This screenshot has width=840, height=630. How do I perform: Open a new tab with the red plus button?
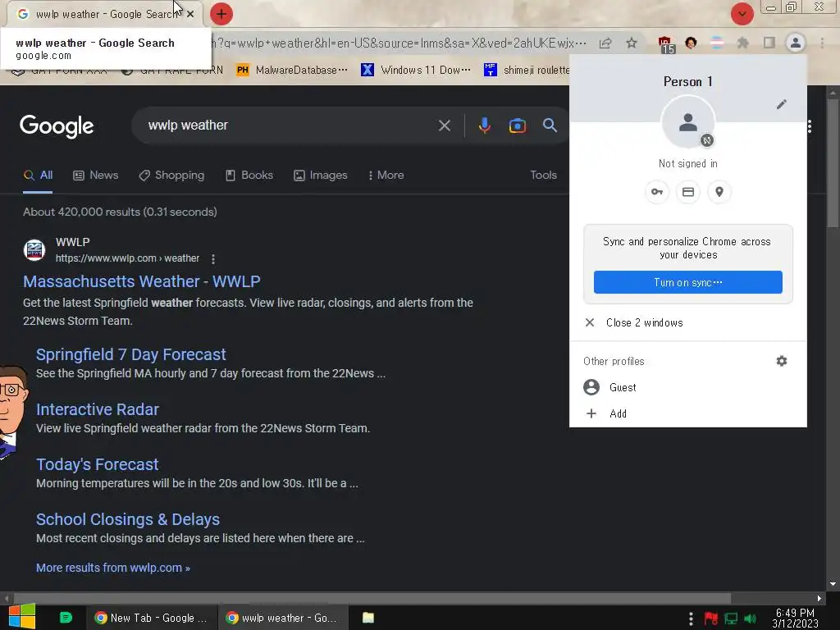pos(221,14)
